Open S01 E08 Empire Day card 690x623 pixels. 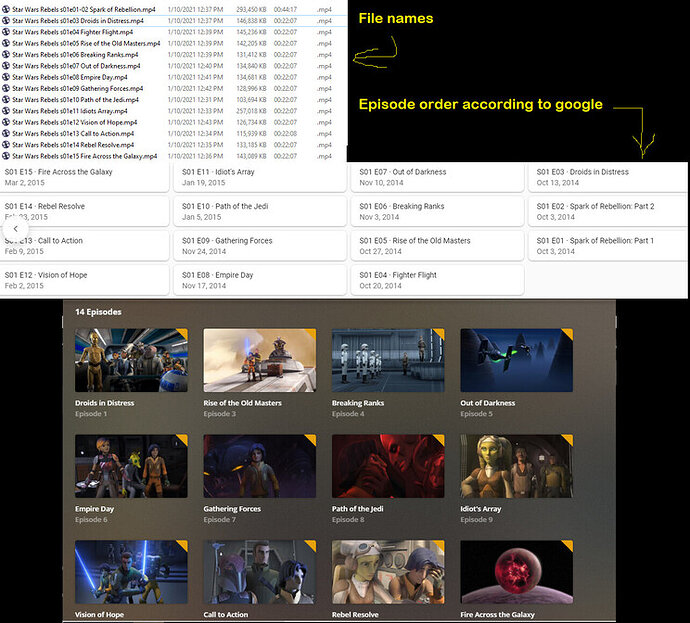(x=260, y=280)
